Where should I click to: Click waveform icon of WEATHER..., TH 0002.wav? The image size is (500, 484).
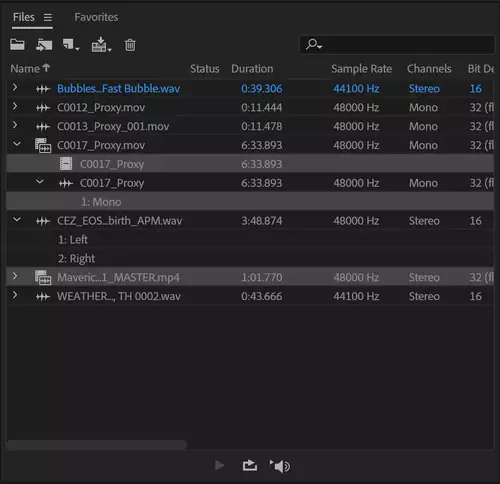[43, 297]
